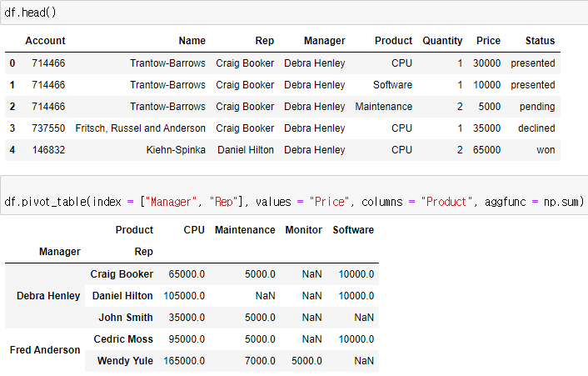Select the Name column header in first table
Screen dimensions: 588x376
click(192, 41)
